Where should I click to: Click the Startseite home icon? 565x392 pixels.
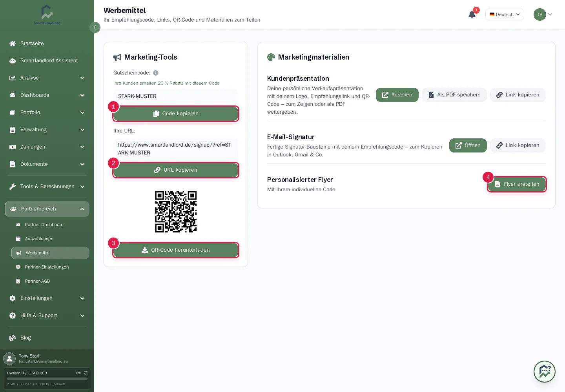pos(13,44)
